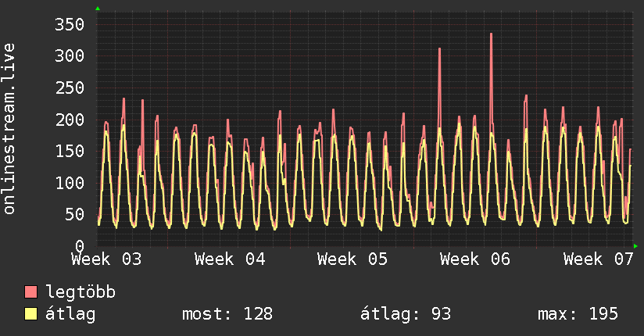Click the 'most: 128' value
Viewport: 644px width, 336px height.
point(227,314)
